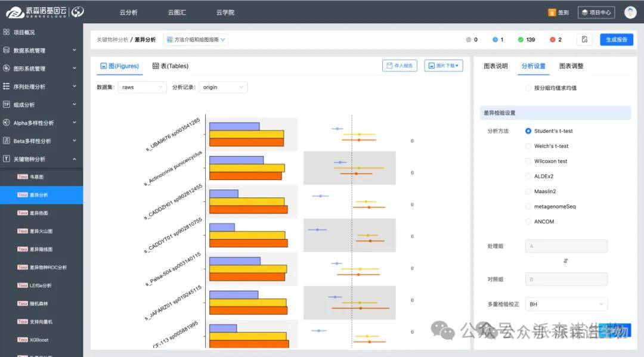Viewport: 644px width, 357px height.
Task: Select 差异热图 in the sidebar
Action: click(39, 213)
